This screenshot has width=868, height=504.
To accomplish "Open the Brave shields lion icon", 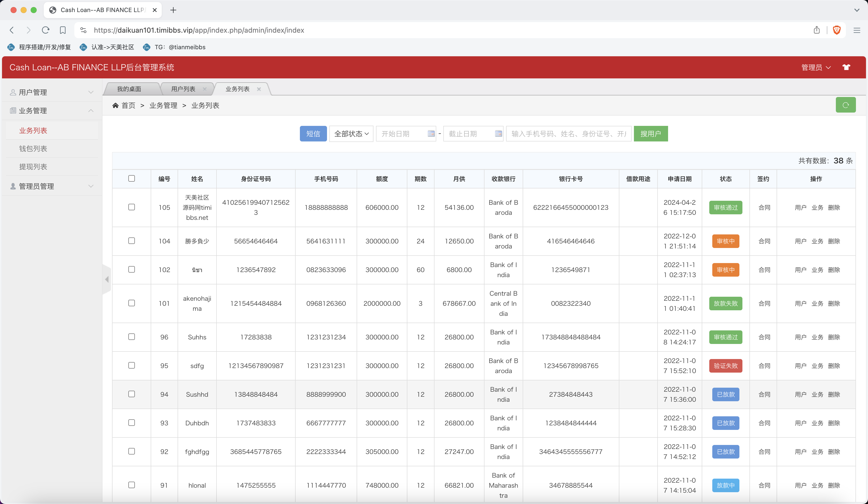I will [x=837, y=30].
